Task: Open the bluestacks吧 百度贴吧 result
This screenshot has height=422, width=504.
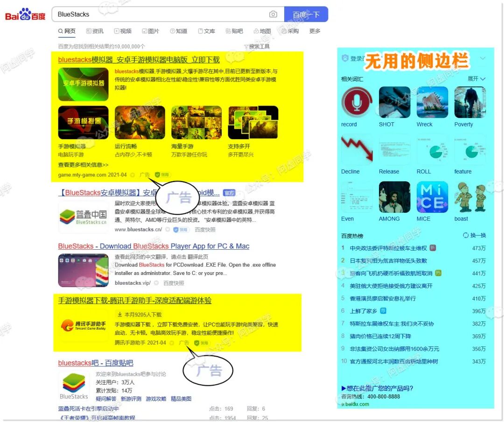Action: pos(96,363)
